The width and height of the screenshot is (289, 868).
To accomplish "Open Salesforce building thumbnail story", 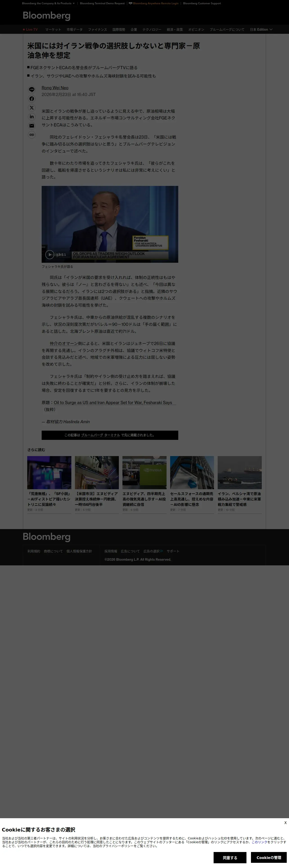I will coord(192,472).
